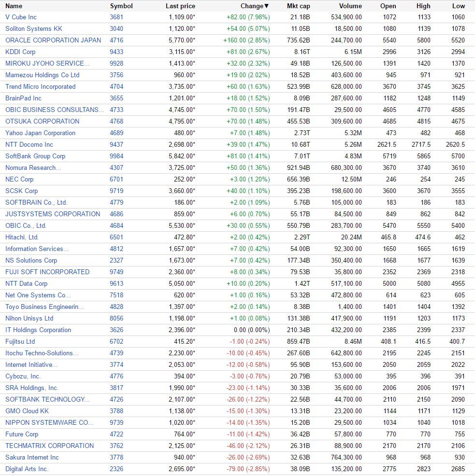Open the Fujitsu Ltd link
Image resolution: width=475 pixels, height=476 pixels.
click(20, 341)
